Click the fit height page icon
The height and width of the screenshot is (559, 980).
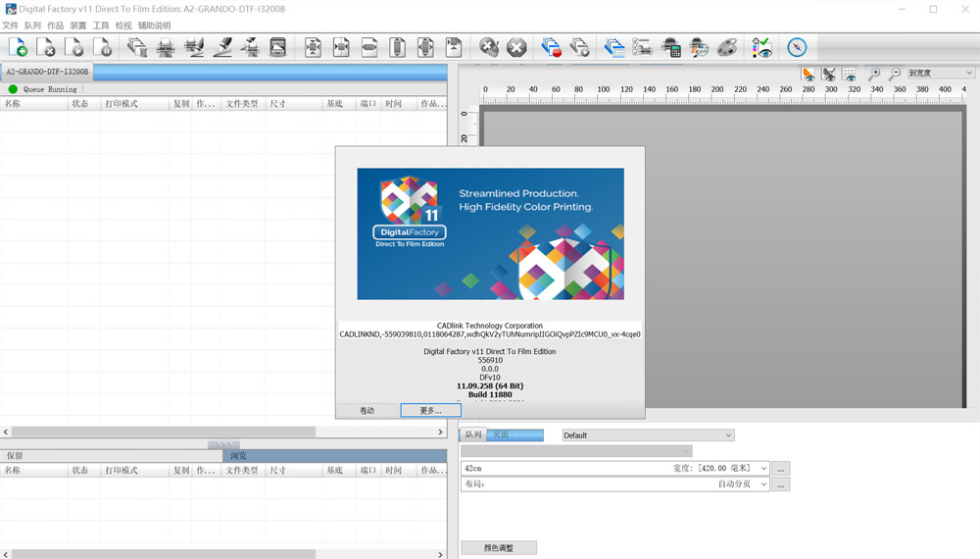398,47
